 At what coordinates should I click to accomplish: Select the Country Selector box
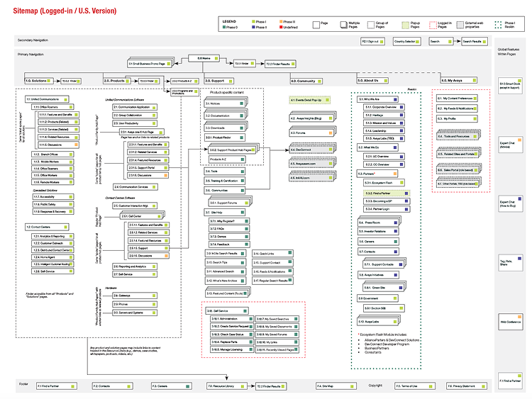tap(407, 41)
